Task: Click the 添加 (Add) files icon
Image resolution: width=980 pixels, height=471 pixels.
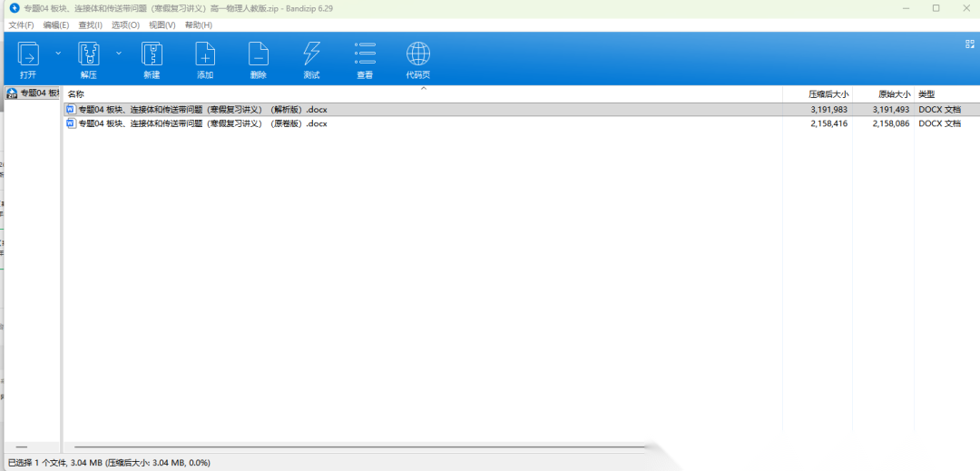Action: [x=205, y=56]
